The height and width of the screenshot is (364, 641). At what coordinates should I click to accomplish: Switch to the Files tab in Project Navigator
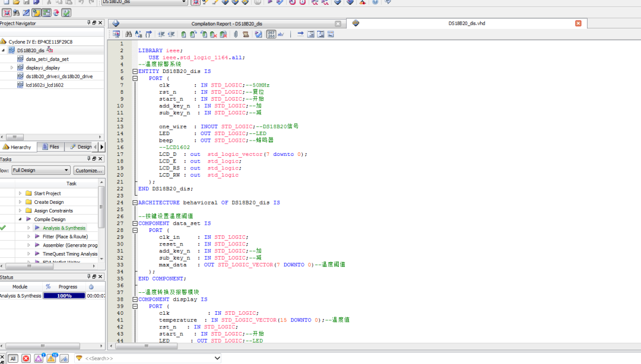tap(50, 147)
